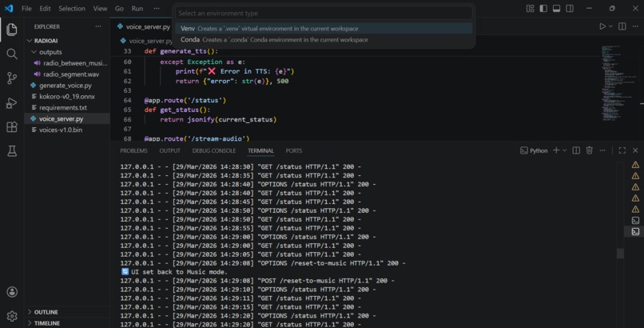Open the Edit menu

click(x=46, y=8)
